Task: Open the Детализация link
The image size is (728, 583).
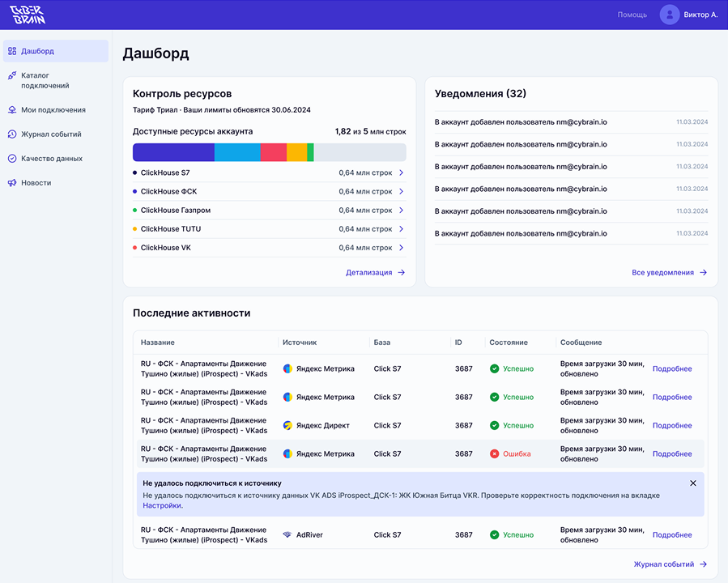Action: (x=375, y=273)
